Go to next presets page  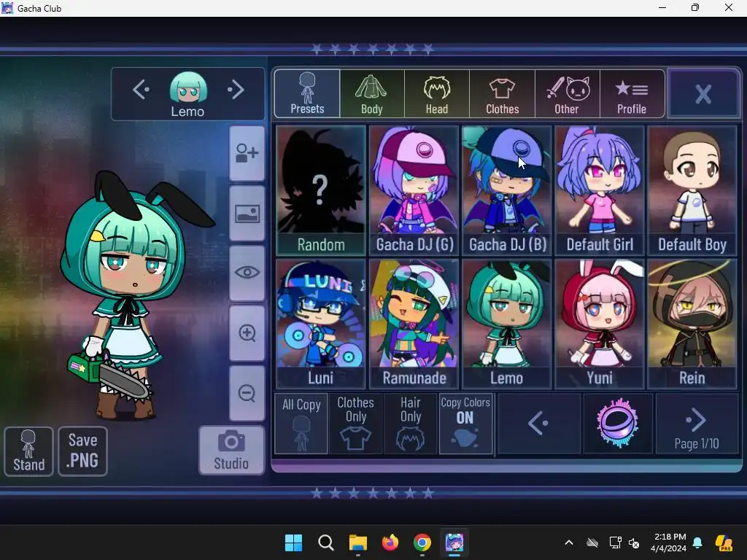click(x=697, y=424)
